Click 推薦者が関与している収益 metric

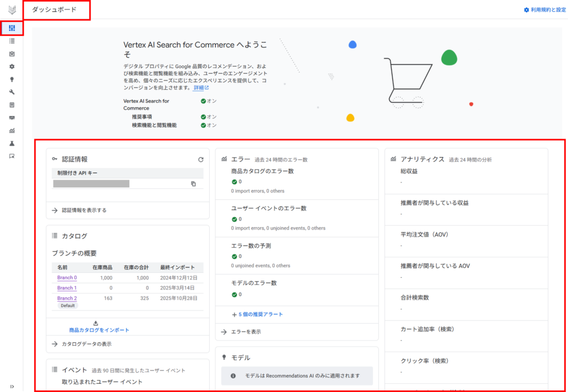point(435,203)
